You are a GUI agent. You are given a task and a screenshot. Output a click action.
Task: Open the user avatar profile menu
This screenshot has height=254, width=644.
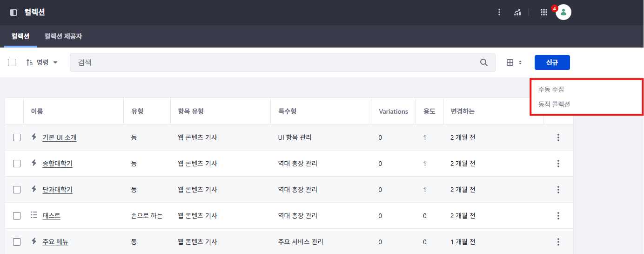pyautogui.click(x=563, y=13)
